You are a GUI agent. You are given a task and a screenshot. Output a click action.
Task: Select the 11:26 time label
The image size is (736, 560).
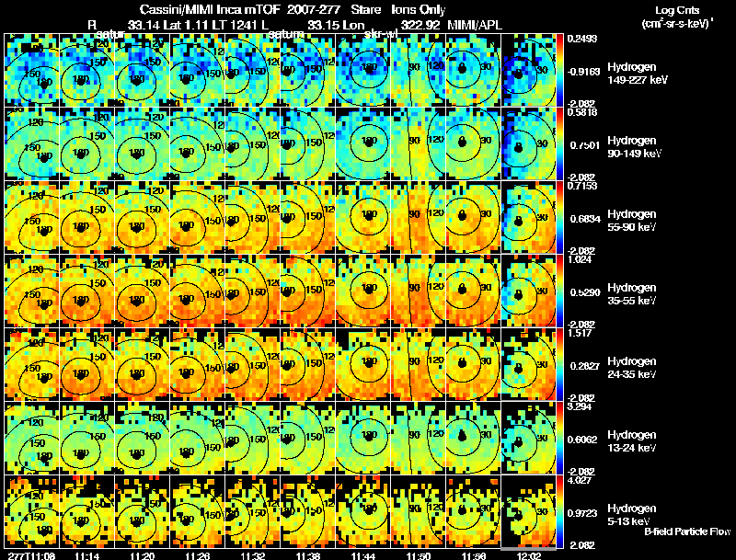tap(198, 555)
